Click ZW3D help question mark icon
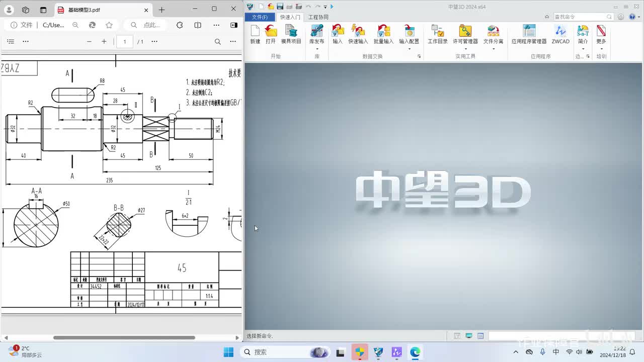644x362 pixels. click(x=632, y=17)
